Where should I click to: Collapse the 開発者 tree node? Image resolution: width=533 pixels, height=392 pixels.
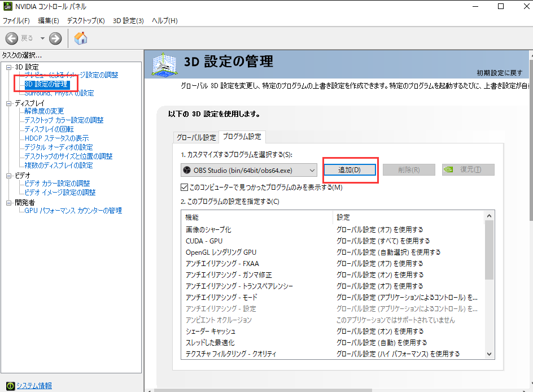9,203
